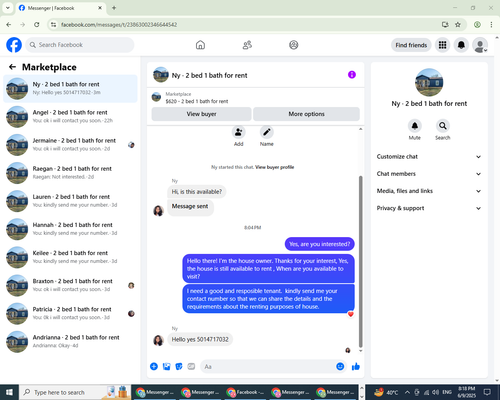The width and height of the screenshot is (500, 400).
Task: Open Andrianna conversation in chat list
Action: pyautogui.click(x=70, y=341)
